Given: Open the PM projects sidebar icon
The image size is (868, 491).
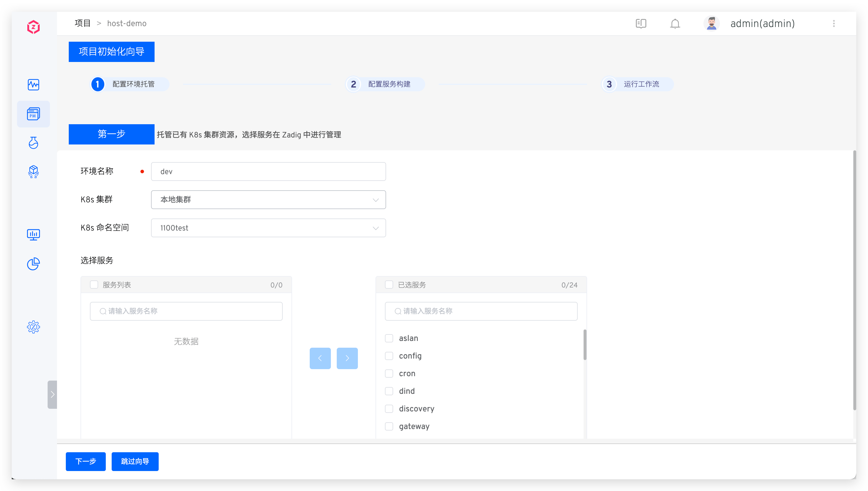Looking at the screenshot, I should click(x=33, y=114).
